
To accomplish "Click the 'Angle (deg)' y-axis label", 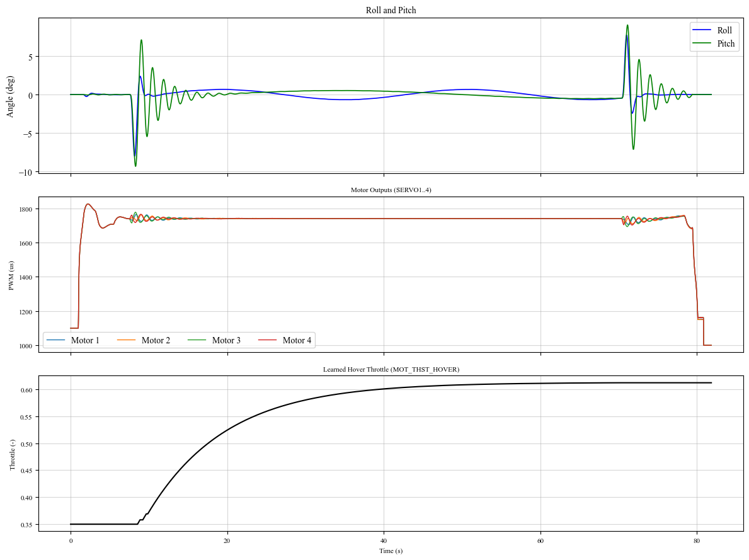I will point(10,96).
